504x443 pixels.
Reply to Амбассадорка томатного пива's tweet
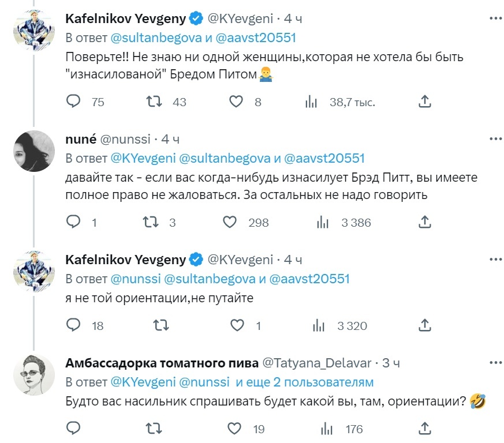tap(73, 429)
